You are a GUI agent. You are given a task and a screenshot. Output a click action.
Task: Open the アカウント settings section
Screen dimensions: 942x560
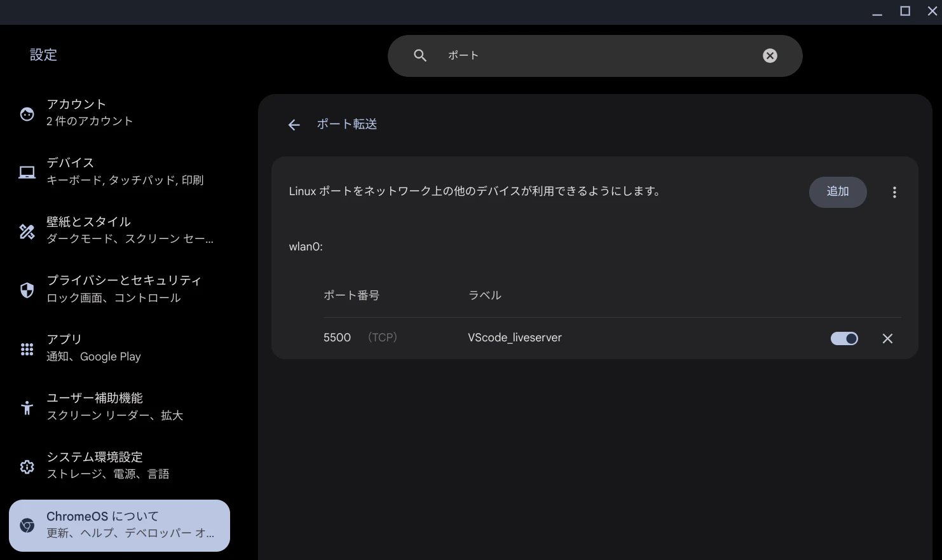(x=119, y=113)
